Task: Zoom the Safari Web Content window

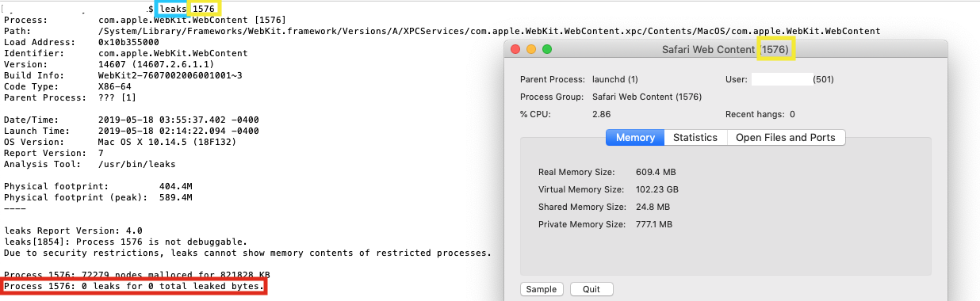Action: click(x=547, y=49)
